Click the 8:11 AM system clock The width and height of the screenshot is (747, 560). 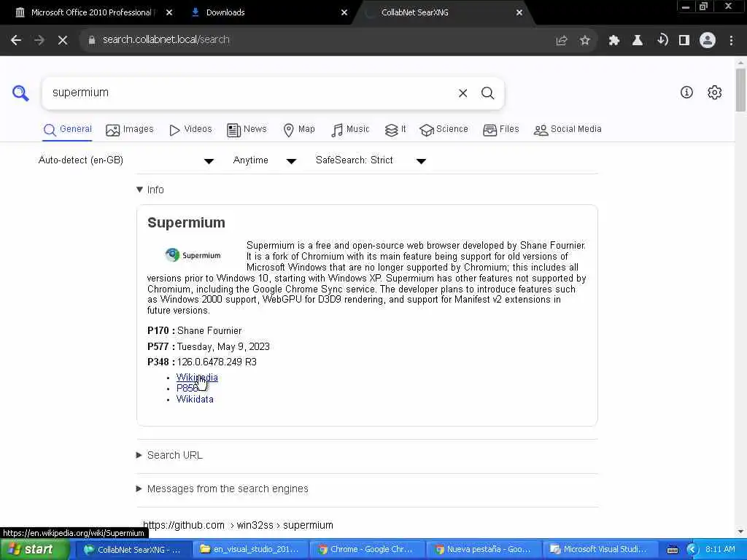tap(720, 550)
